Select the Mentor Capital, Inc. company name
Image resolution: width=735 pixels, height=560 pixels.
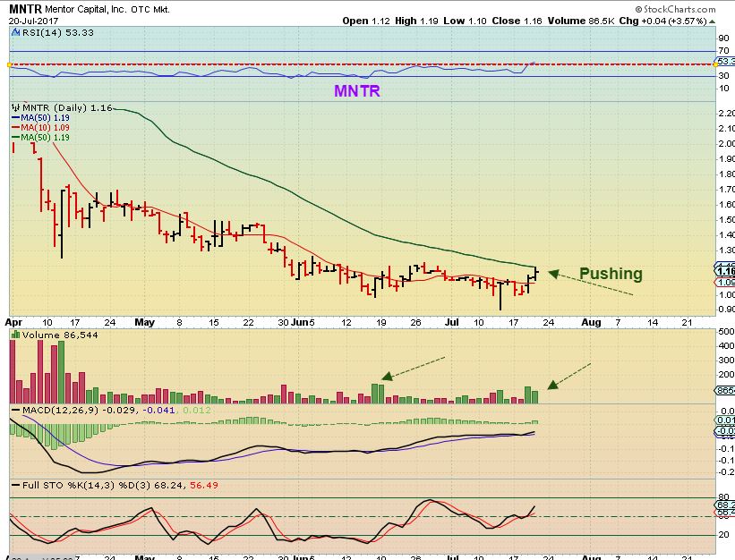tap(85, 9)
